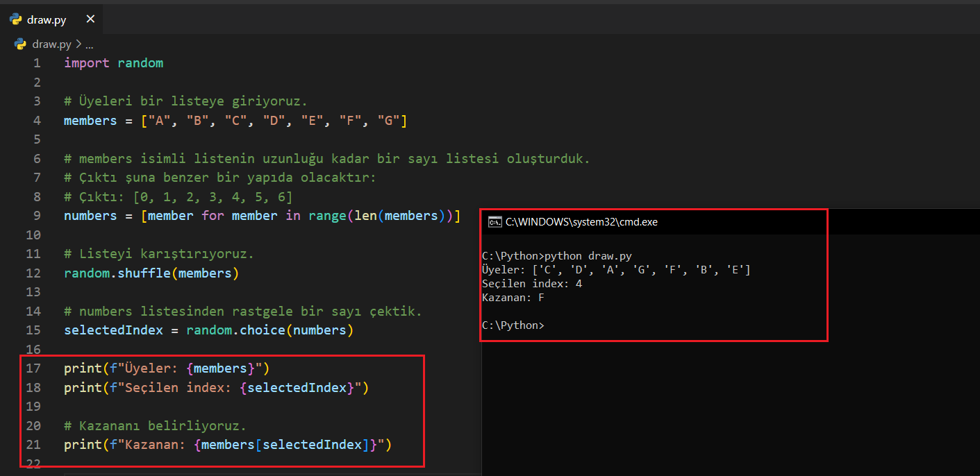Expand the breadcrumb ellipsis symbol list
This screenshot has width=980, height=476.
[89, 44]
